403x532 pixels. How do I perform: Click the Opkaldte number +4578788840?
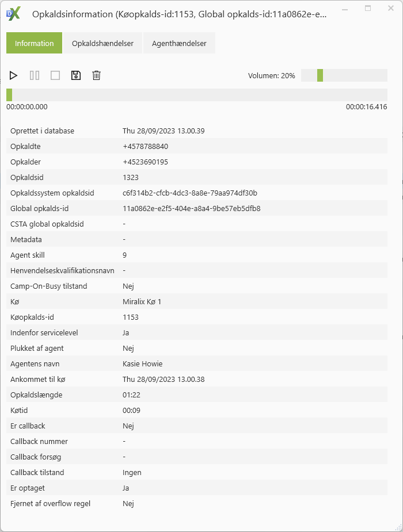click(x=145, y=146)
